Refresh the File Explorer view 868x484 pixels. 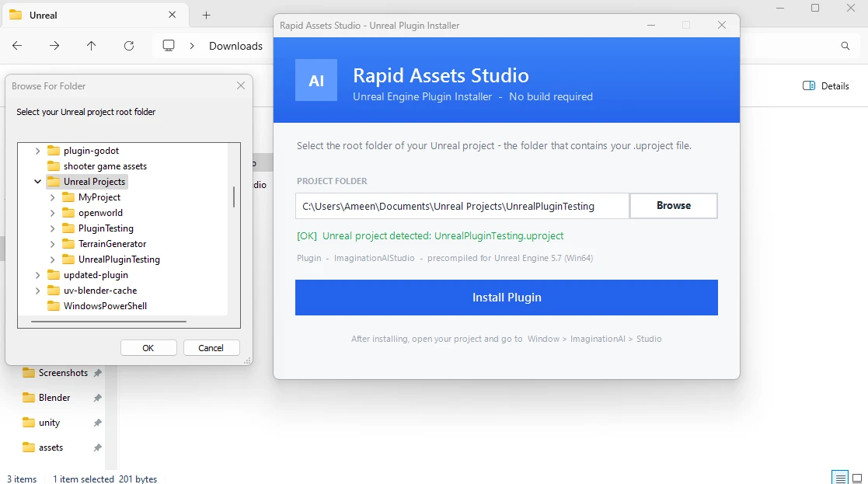[x=129, y=46]
